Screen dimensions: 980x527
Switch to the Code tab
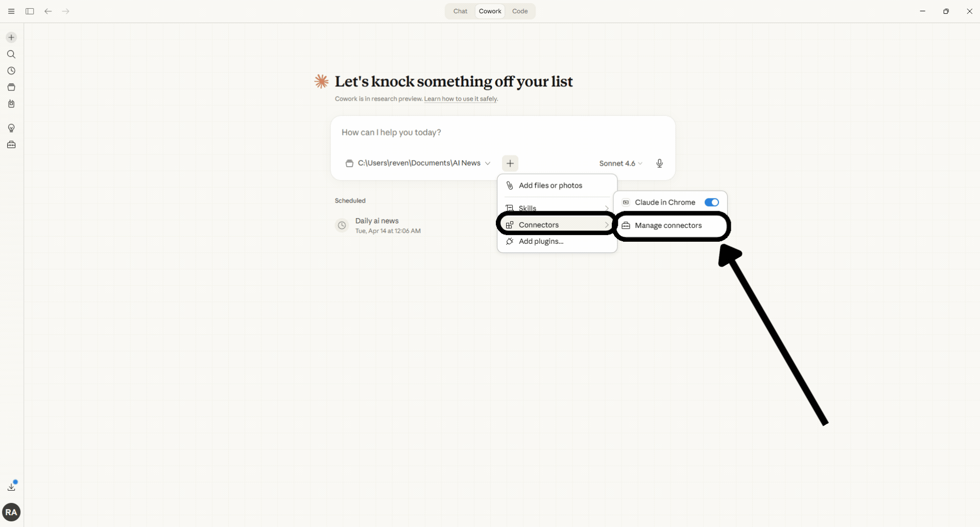520,11
